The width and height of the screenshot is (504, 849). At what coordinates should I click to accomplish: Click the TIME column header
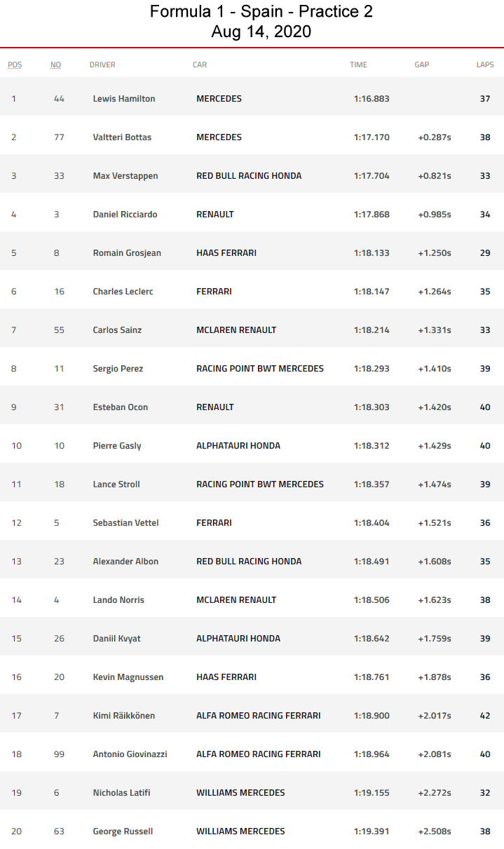click(358, 64)
